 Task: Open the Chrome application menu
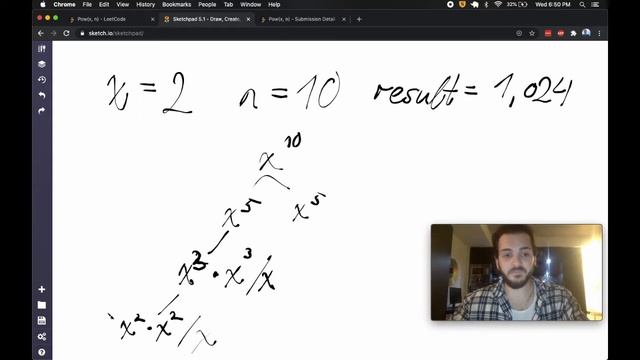(64, 4)
